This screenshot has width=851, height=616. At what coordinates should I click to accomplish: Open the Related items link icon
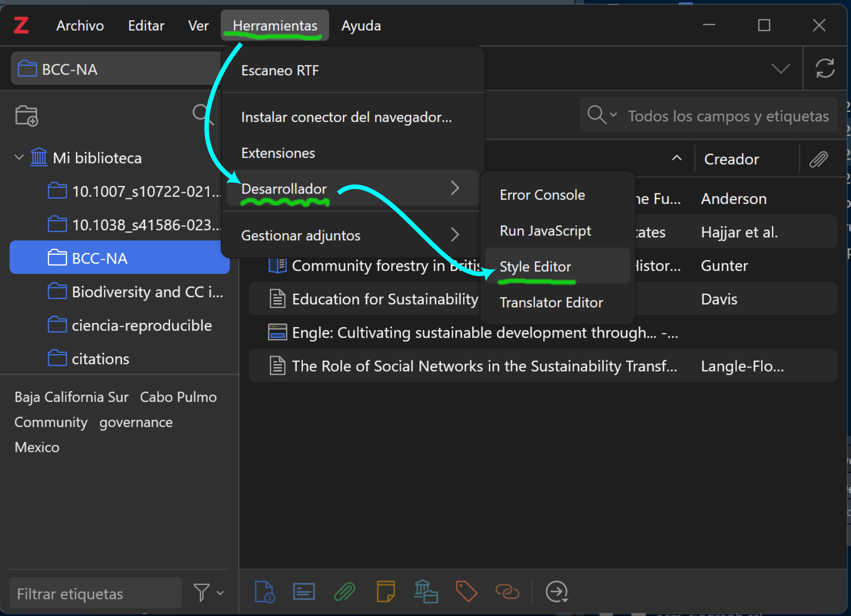tap(507, 592)
